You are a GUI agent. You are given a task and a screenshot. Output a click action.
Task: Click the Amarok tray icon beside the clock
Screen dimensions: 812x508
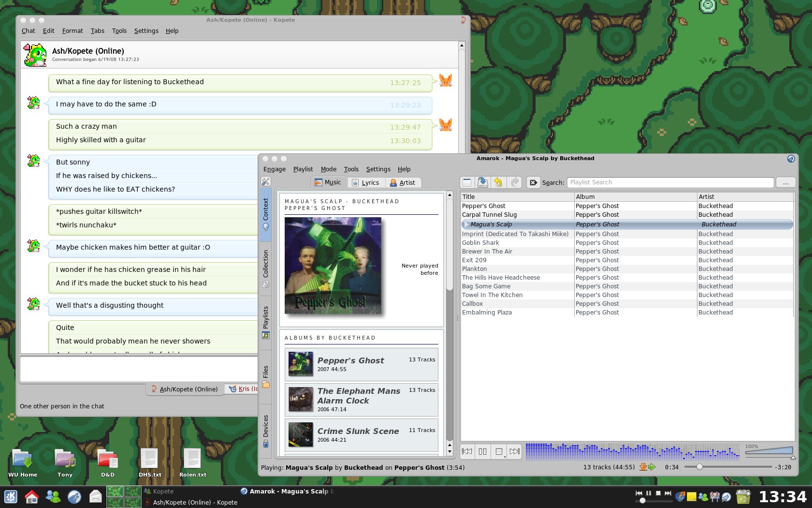(x=726, y=497)
